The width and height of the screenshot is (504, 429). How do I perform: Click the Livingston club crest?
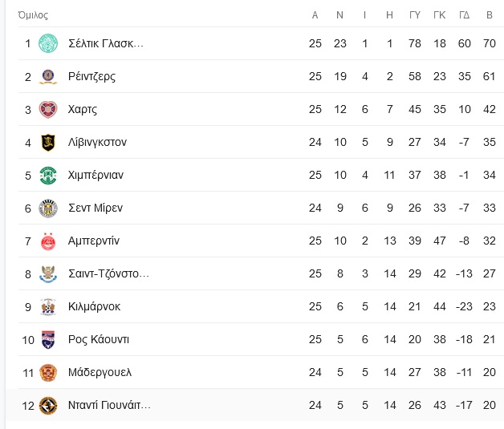pos(48,142)
